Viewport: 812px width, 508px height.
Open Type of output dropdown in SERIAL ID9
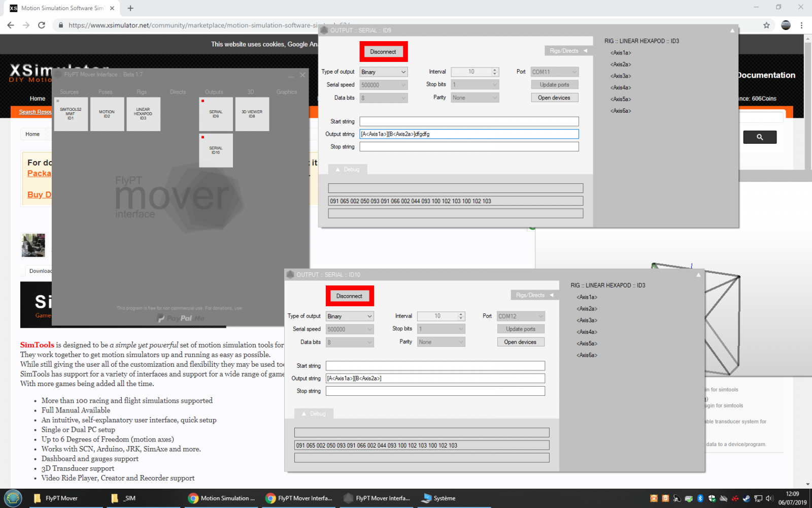[x=384, y=72]
